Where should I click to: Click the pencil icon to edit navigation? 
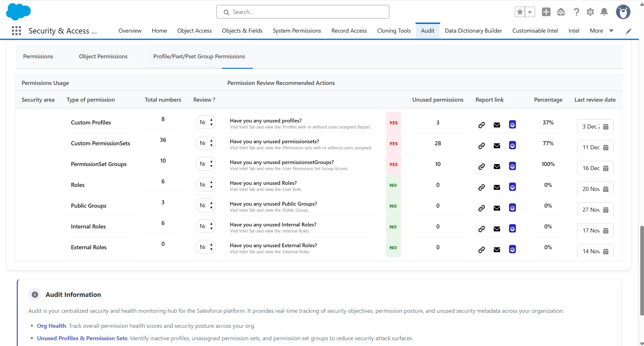[x=629, y=31]
